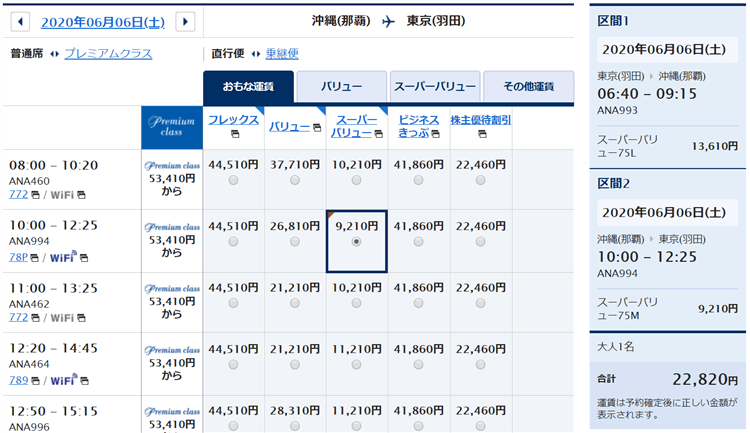Choose 22,460円 株主優待割引 fare for ANA464
Viewport: 750px width, 433px height.
click(x=480, y=366)
